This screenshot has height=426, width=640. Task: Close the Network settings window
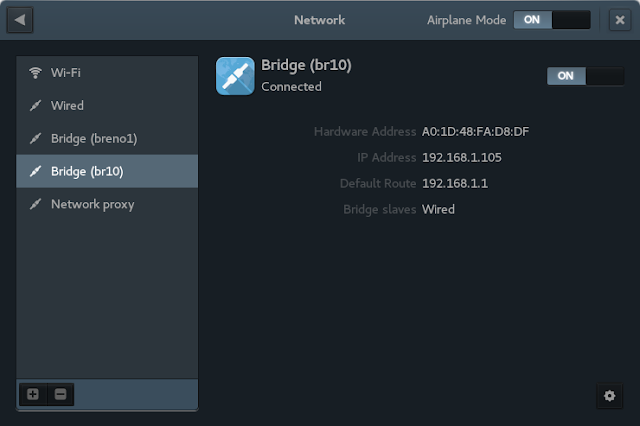point(620,20)
